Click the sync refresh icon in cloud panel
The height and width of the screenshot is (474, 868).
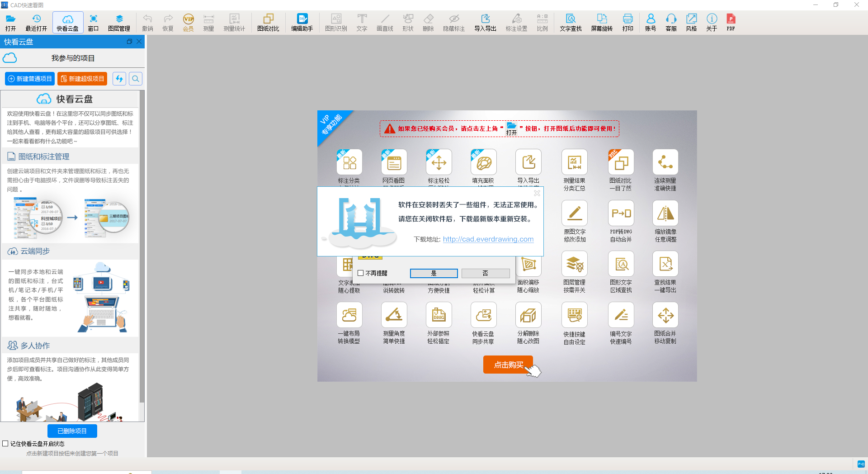tap(119, 79)
